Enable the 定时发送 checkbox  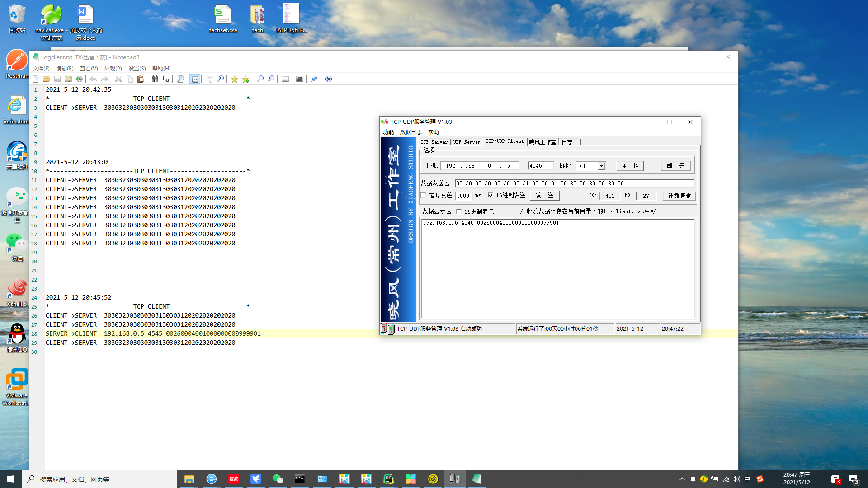tap(424, 196)
